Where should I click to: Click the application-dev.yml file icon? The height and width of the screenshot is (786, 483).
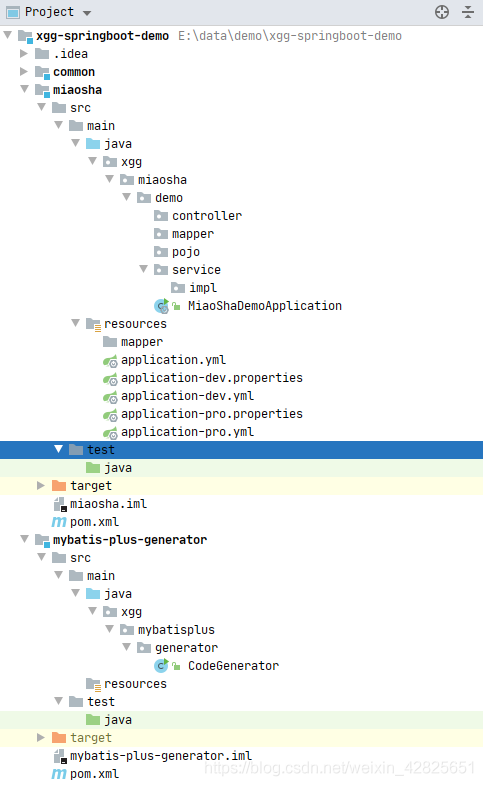coord(110,397)
